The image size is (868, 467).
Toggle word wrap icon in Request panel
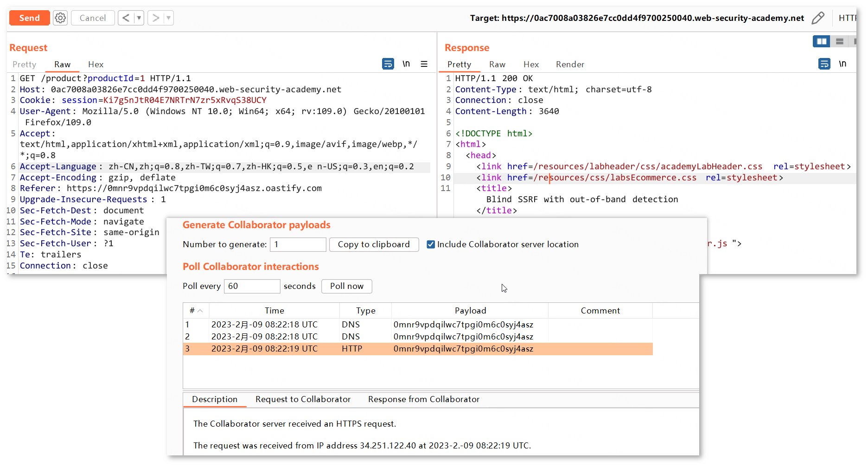click(x=388, y=64)
